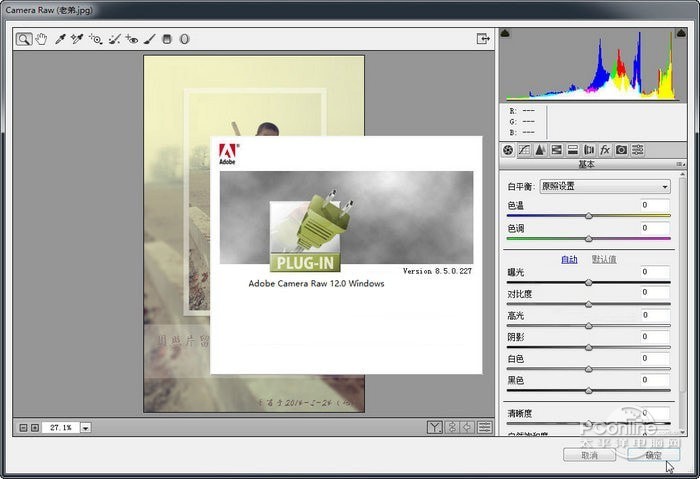The width and height of the screenshot is (700, 479).
Task: Open the 白平衡 dropdown
Action: [604, 186]
